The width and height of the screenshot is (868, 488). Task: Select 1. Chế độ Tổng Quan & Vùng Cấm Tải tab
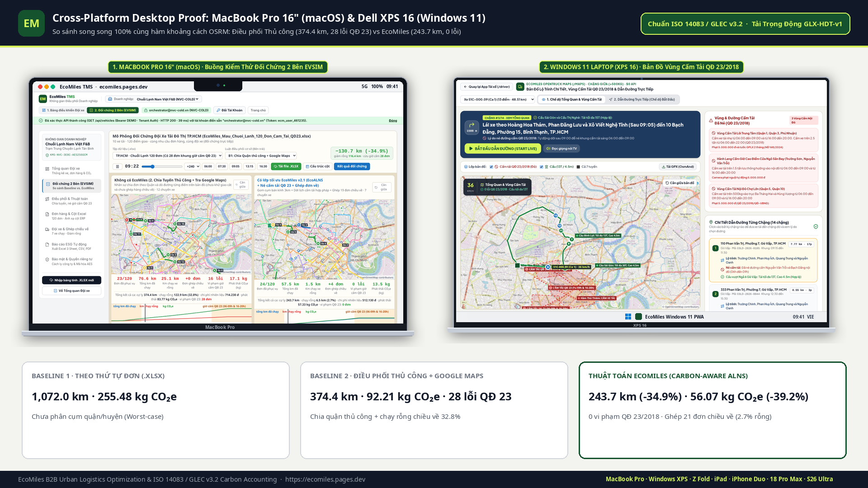coord(571,99)
